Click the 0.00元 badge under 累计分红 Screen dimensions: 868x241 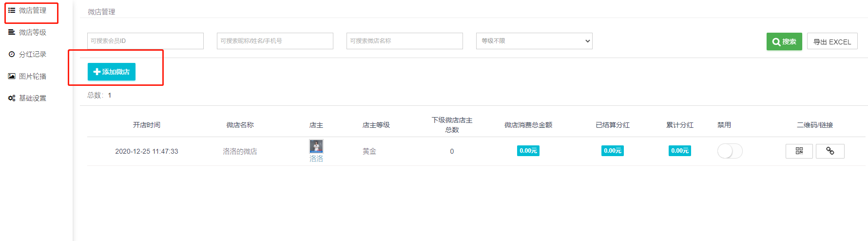click(x=680, y=151)
